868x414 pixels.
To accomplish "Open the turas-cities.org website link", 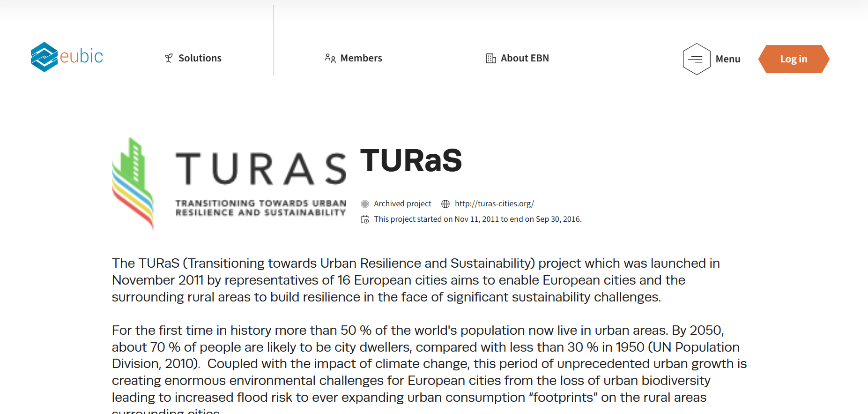I will [494, 204].
